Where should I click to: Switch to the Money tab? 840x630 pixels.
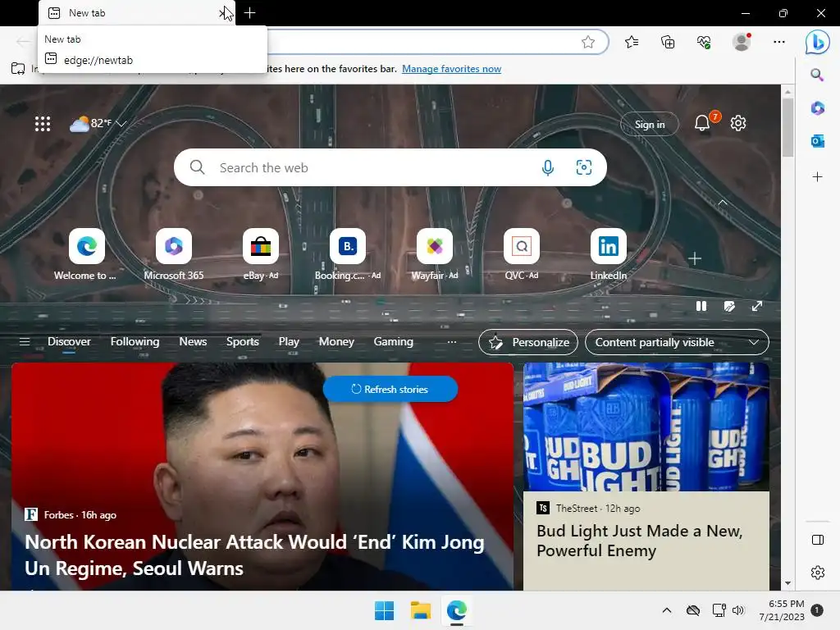coord(336,342)
